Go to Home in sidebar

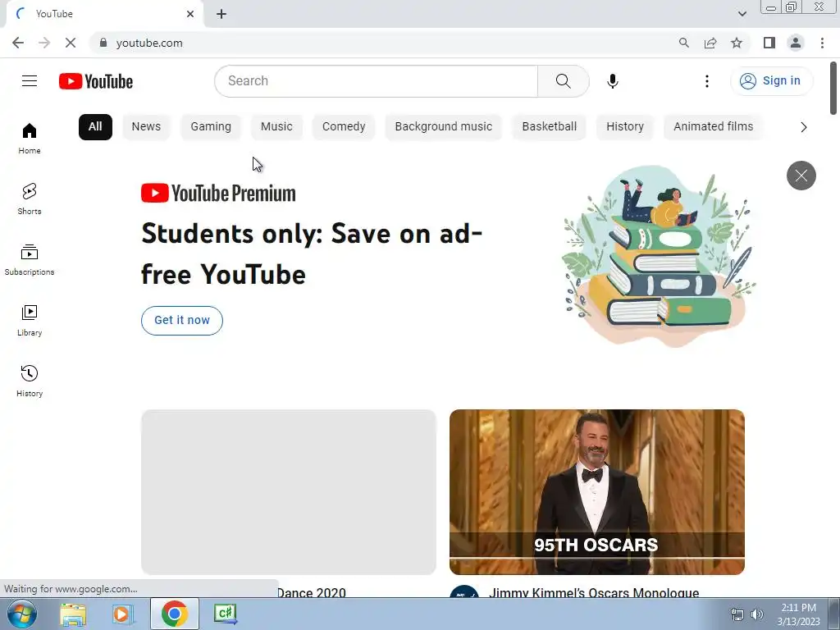coord(30,138)
